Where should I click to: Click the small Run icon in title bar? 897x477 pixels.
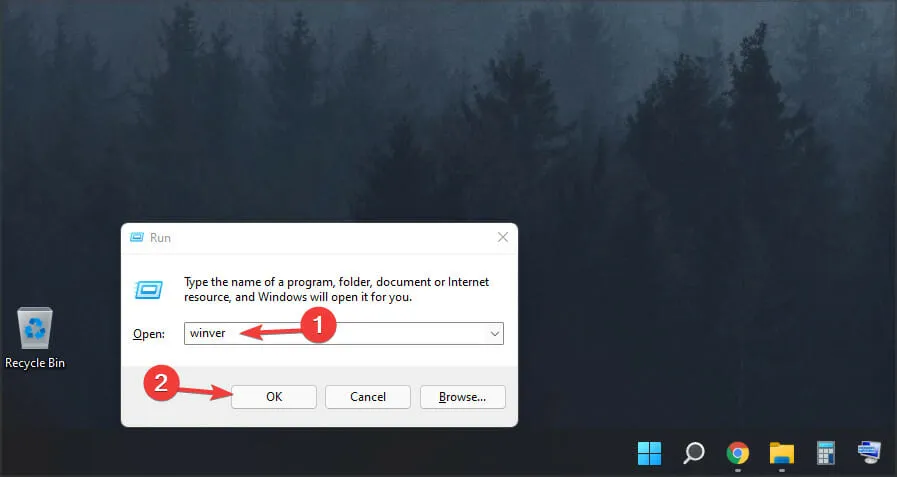tap(137, 238)
